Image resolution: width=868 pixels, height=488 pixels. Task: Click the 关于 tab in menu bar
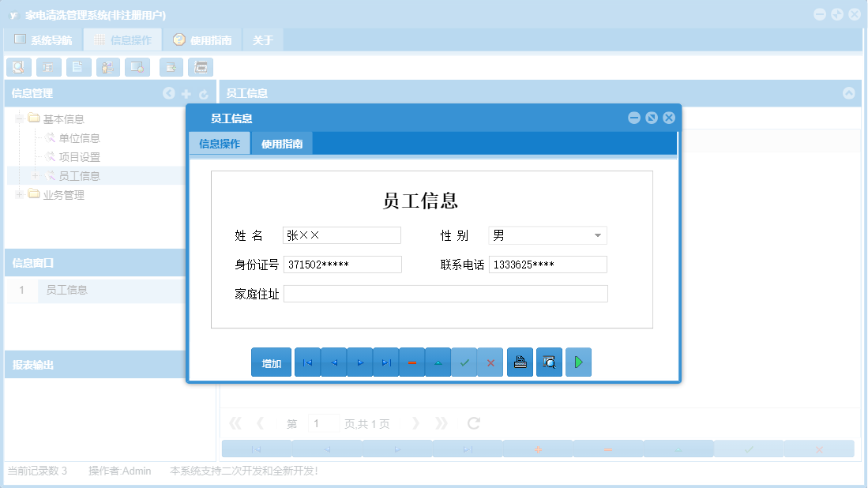pyautogui.click(x=262, y=39)
